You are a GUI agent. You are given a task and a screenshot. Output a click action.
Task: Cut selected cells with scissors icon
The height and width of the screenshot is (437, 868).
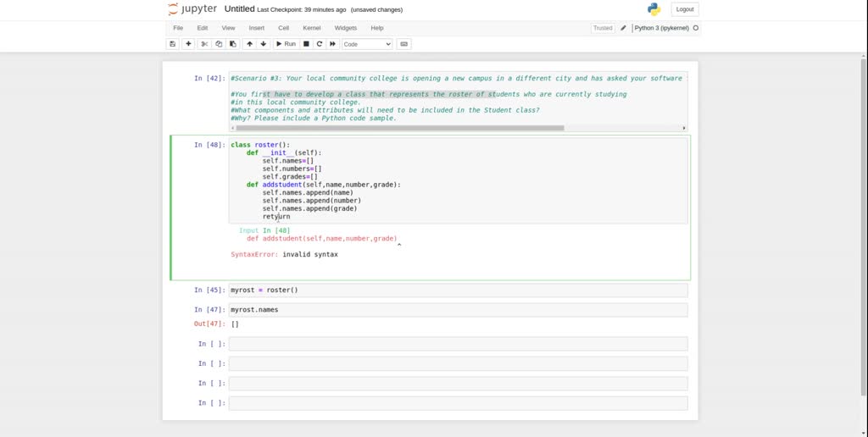point(204,44)
